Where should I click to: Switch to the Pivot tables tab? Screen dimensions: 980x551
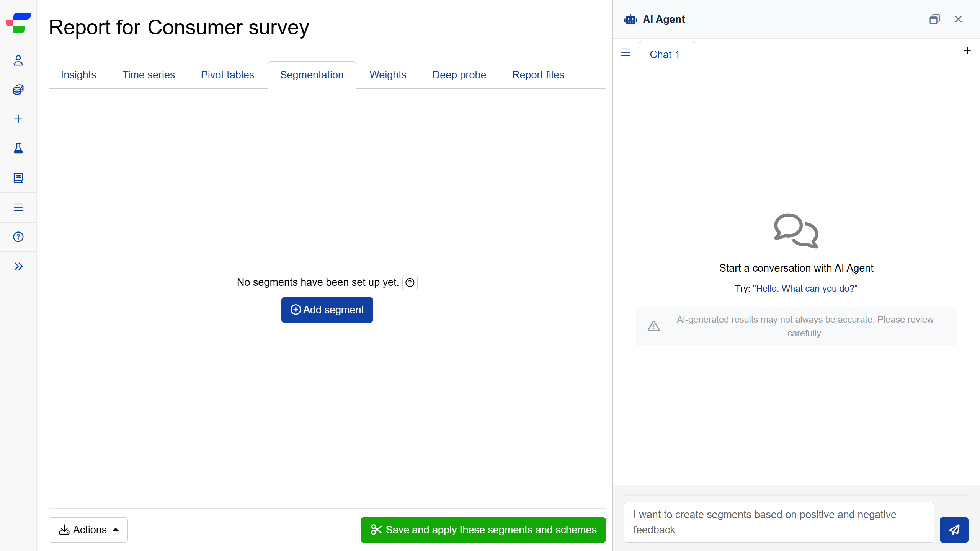227,75
